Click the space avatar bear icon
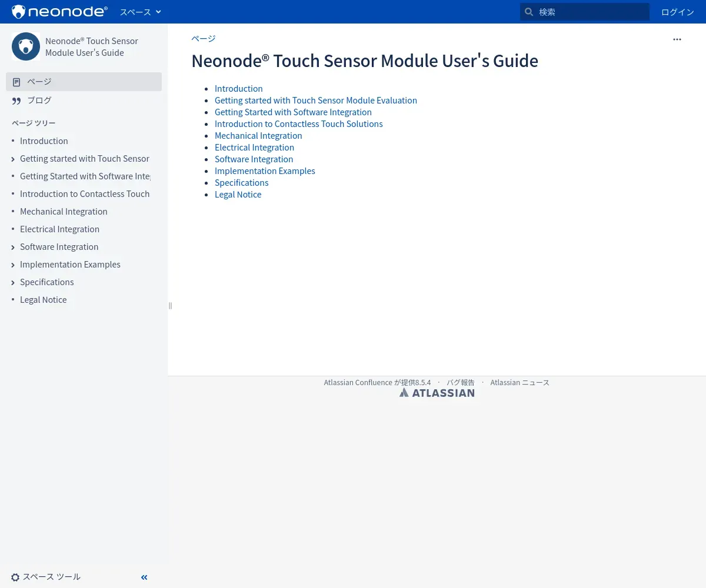This screenshot has height=588, width=706. [x=26, y=46]
